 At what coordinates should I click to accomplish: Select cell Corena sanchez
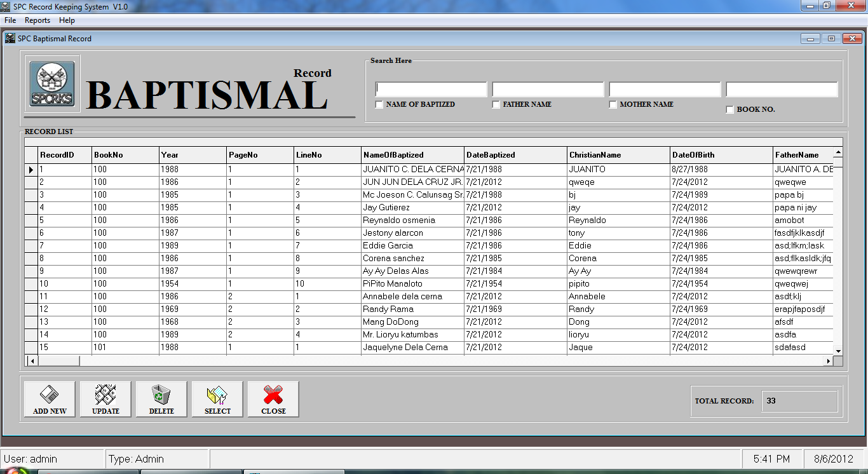click(412, 259)
